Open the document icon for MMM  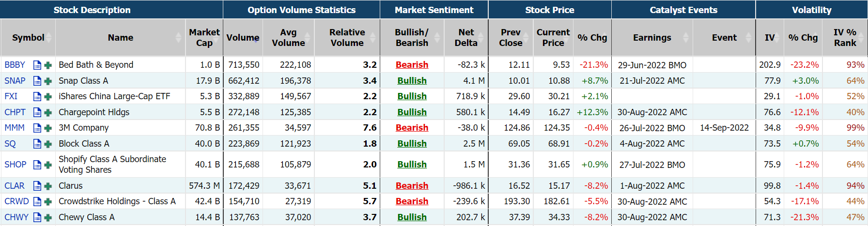click(x=37, y=128)
